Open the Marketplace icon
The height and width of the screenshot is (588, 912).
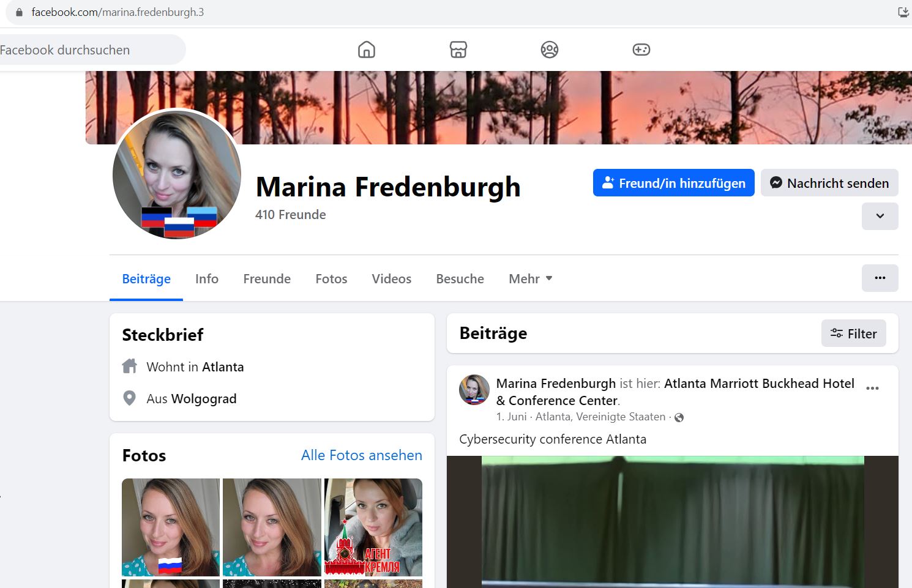[x=458, y=50]
